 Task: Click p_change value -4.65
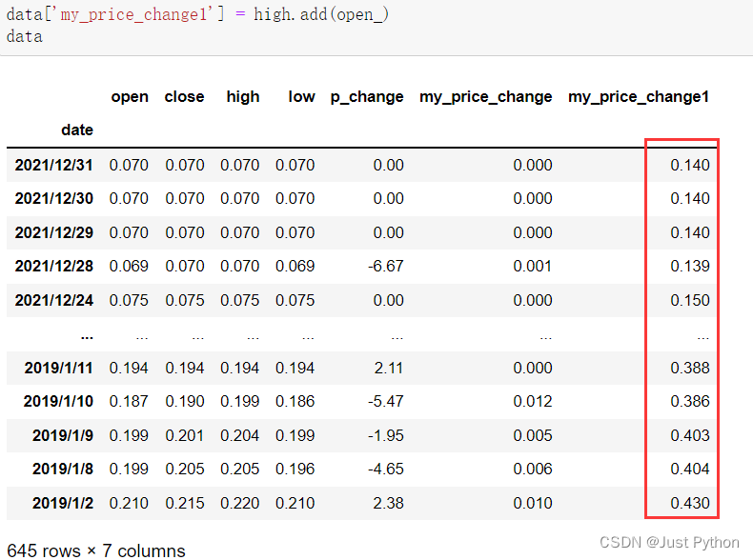point(386,470)
